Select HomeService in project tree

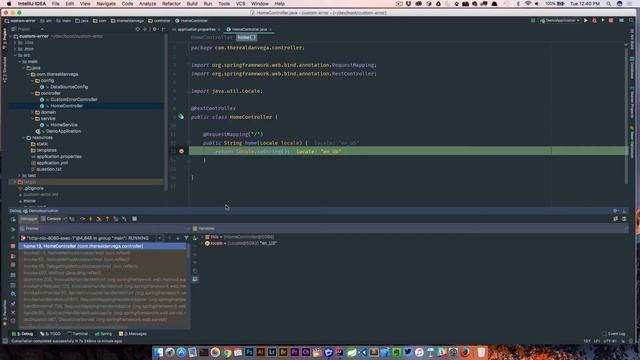point(64,125)
